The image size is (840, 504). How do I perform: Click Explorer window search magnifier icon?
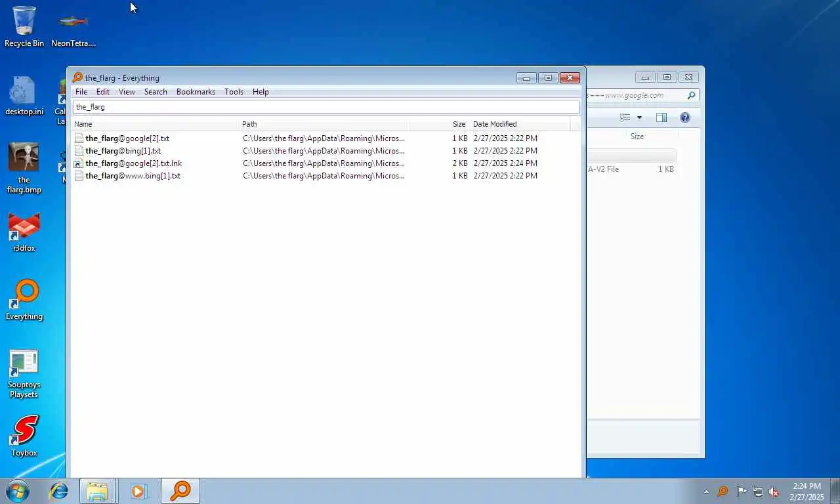[691, 95]
